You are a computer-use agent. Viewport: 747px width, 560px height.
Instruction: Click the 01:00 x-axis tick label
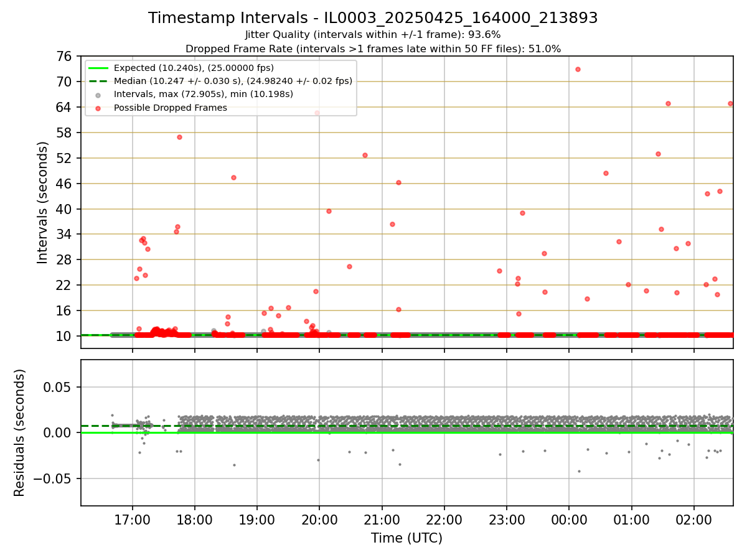631,520
